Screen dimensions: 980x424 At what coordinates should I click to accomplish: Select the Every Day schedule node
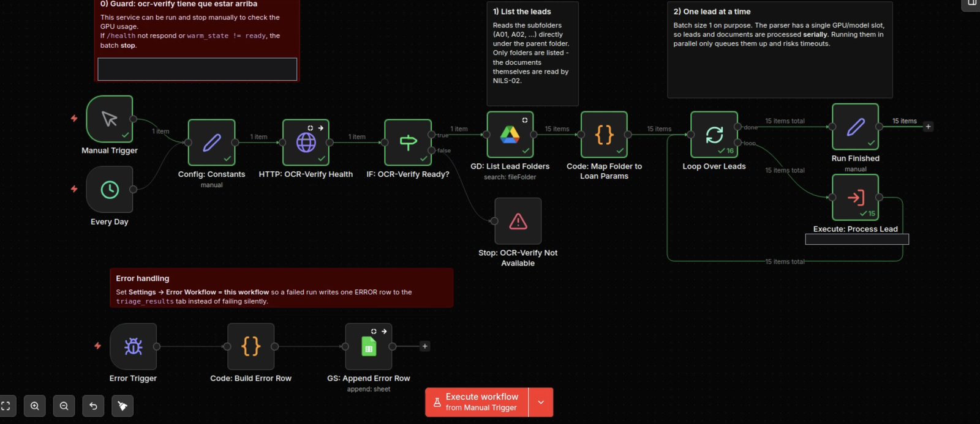pyautogui.click(x=110, y=190)
